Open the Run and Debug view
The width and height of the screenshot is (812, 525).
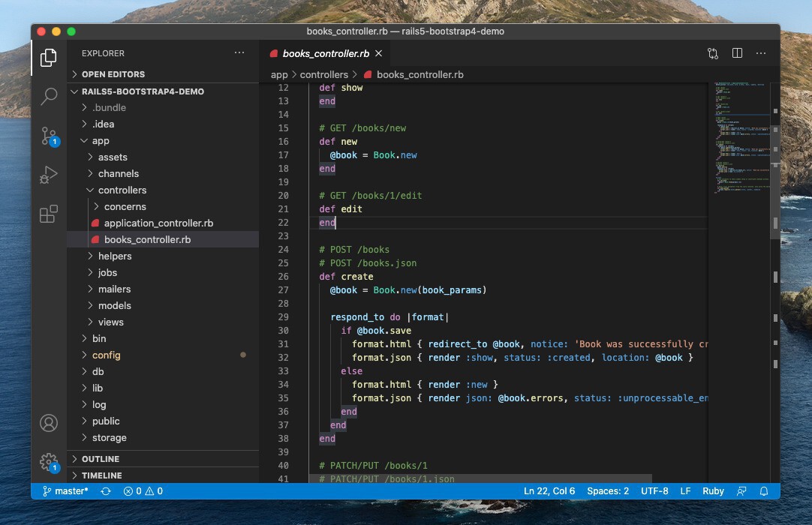pyautogui.click(x=49, y=175)
